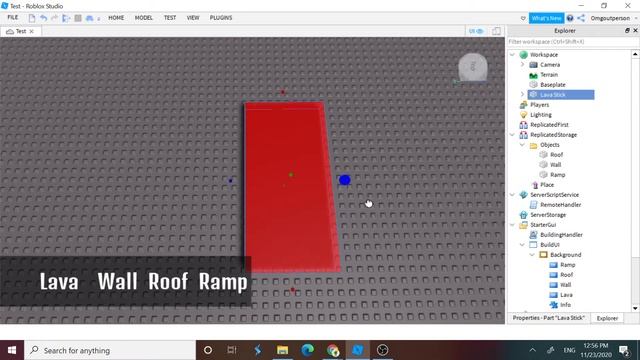The width and height of the screenshot is (640, 360).
Task: Open the Help question mark icon
Action: pyautogui.click(x=570, y=18)
